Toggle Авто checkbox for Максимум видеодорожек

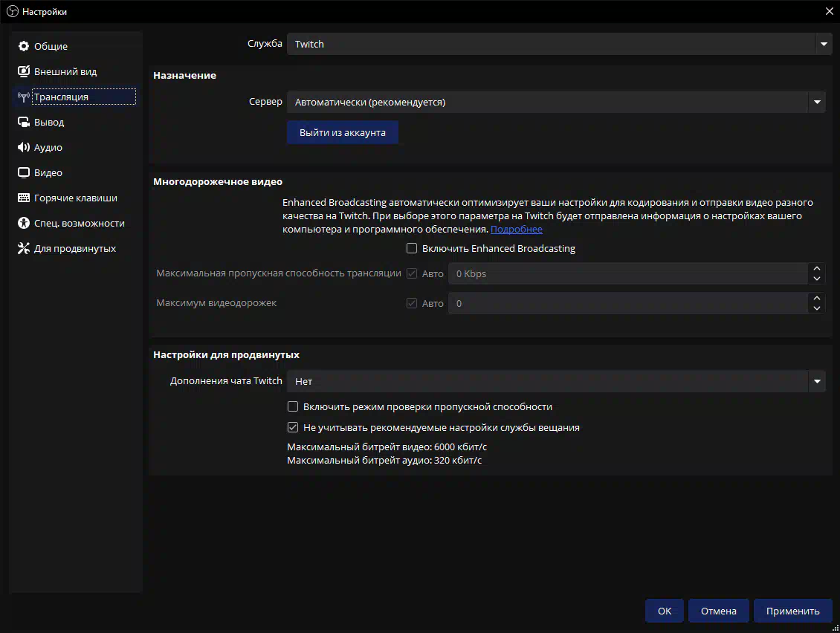(x=411, y=303)
